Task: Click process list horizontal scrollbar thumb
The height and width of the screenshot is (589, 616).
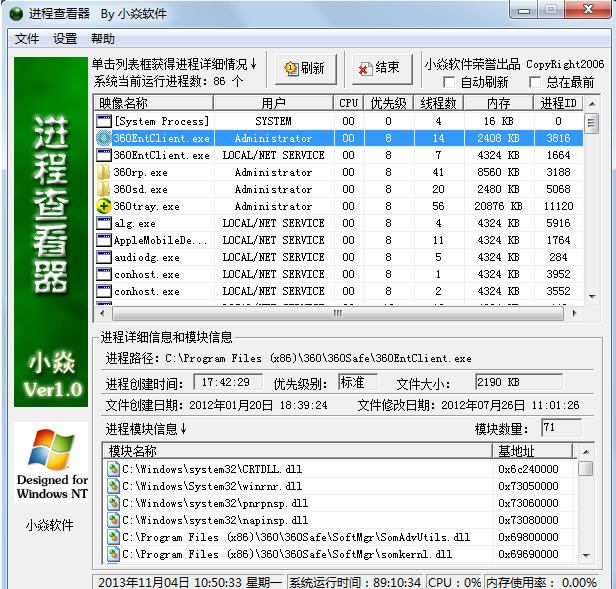Action: [x=338, y=313]
